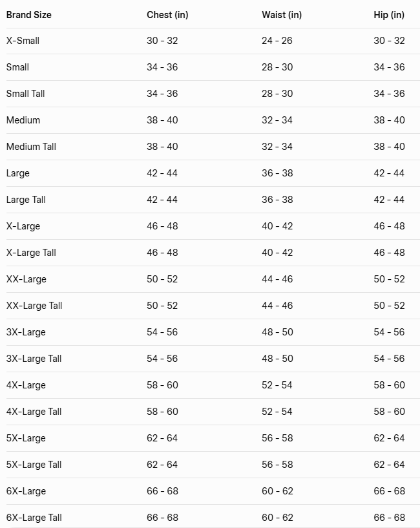Select the X-Small size label

tap(23, 41)
